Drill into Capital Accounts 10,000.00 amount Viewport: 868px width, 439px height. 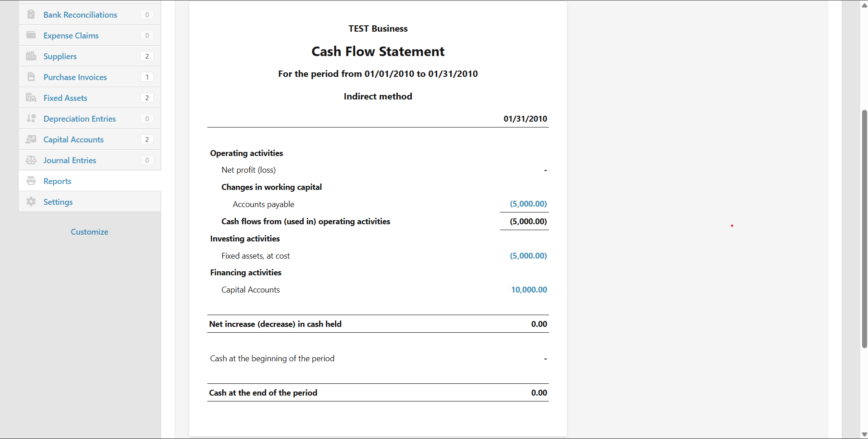click(529, 289)
